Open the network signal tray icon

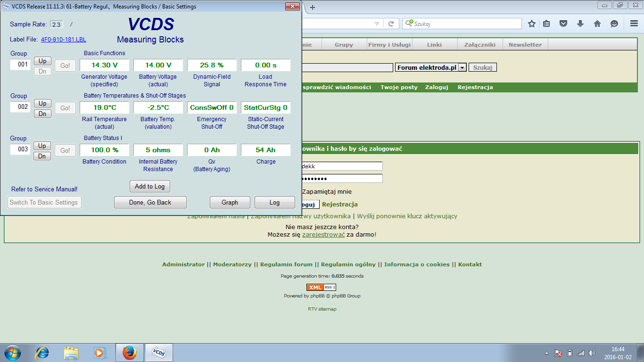581,353
